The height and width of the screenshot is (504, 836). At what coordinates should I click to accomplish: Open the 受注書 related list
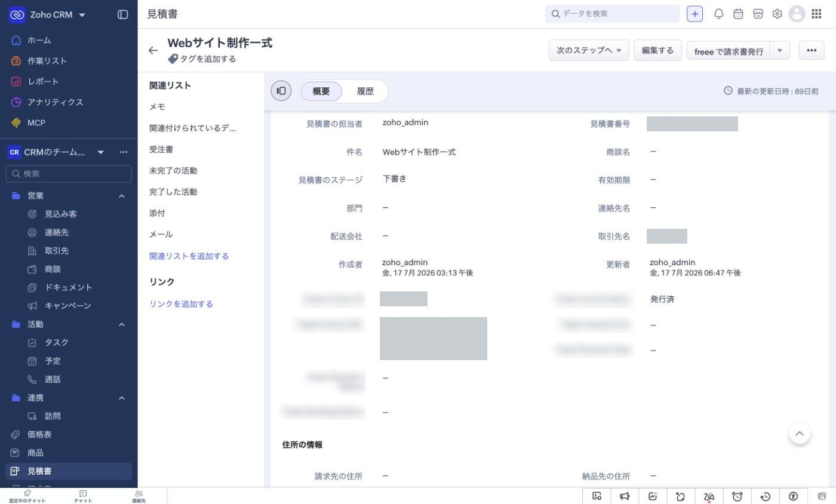[161, 149]
